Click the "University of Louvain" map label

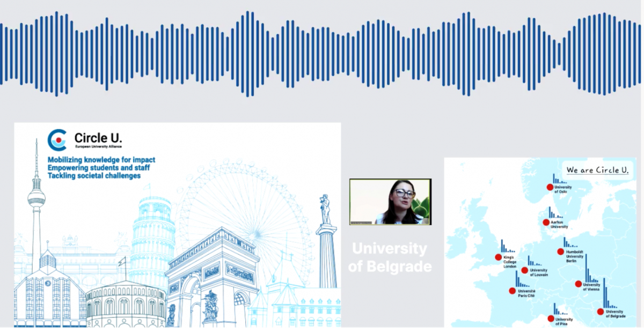(539, 272)
